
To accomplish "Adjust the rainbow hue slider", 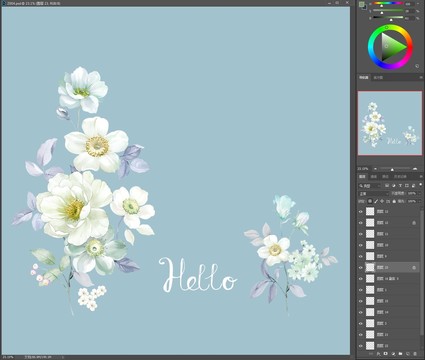I will pos(388,3).
